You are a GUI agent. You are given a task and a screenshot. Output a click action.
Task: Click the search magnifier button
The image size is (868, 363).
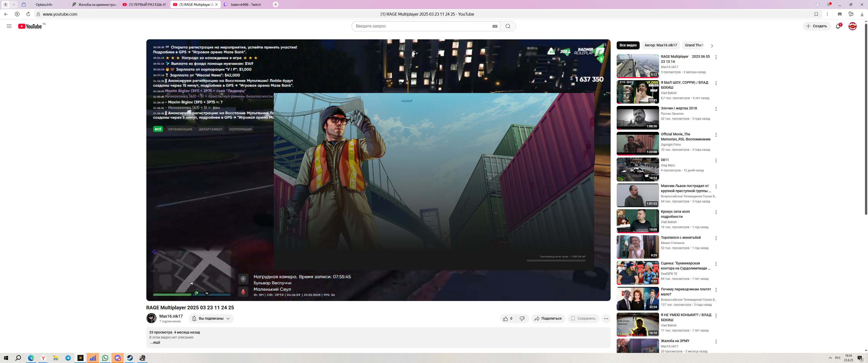508,26
